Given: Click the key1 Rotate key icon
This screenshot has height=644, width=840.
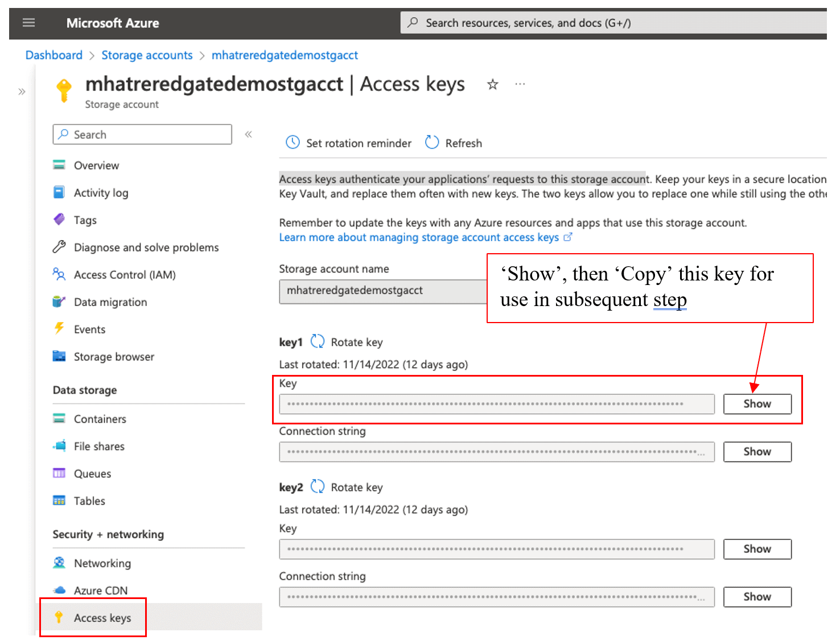Looking at the screenshot, I should (x=317, y=342).
